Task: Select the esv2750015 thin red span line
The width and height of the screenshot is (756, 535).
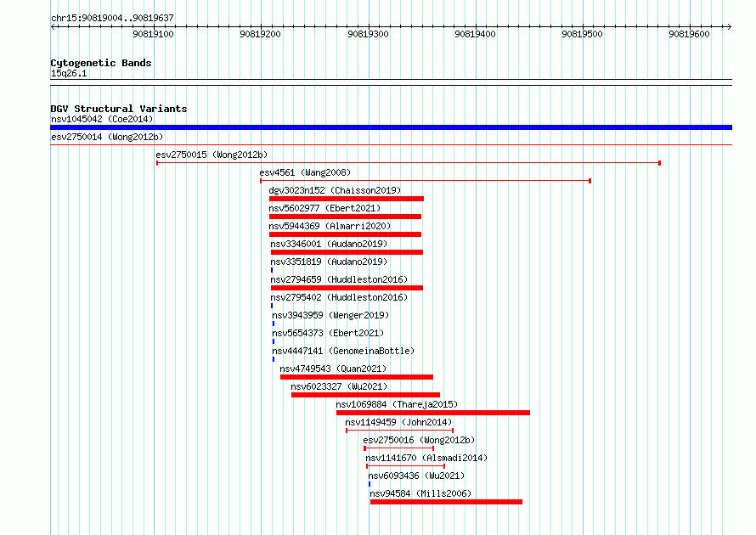Action: (x=409, y=163)
